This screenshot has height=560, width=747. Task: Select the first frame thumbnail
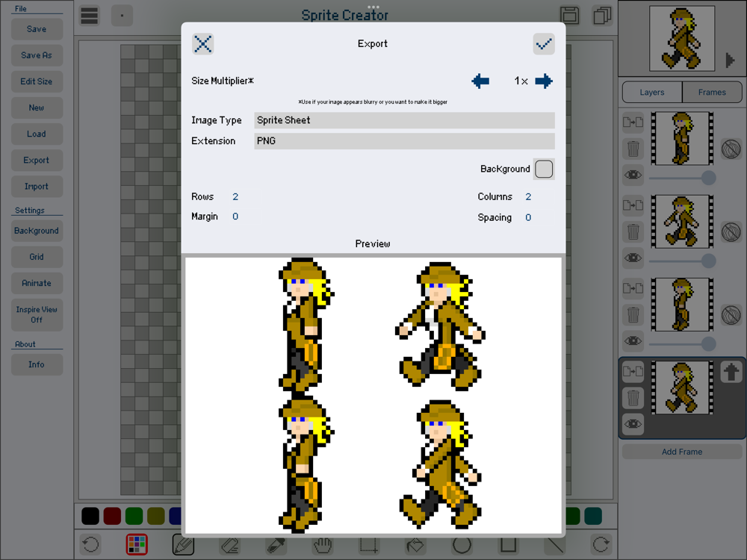tap(682, 139)
